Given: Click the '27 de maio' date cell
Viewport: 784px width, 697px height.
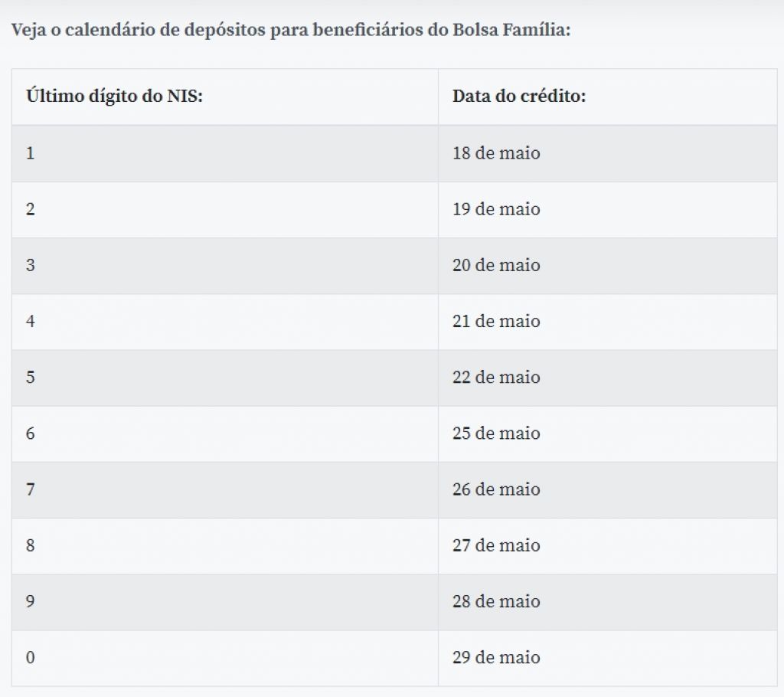Looking at the screenshot, I should pyautogui.click(x=607, y=545).
